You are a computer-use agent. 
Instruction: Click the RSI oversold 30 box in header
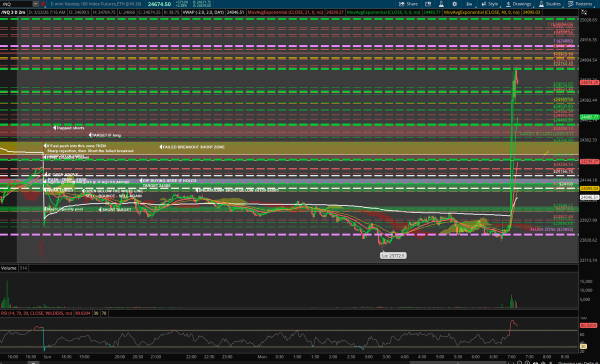pos(97,313)
